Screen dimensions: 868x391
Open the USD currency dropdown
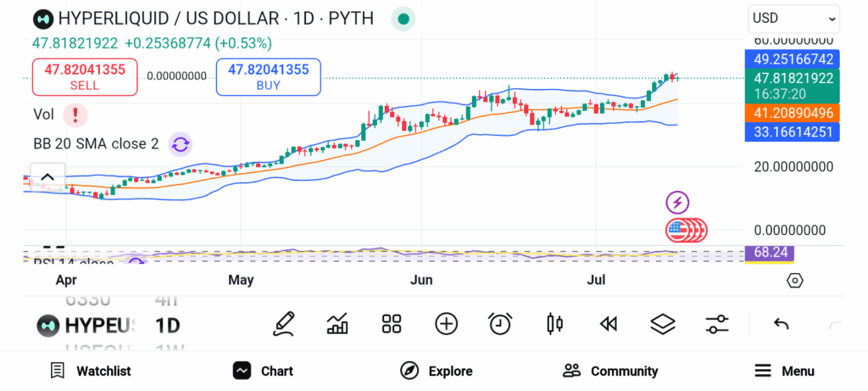793,19
